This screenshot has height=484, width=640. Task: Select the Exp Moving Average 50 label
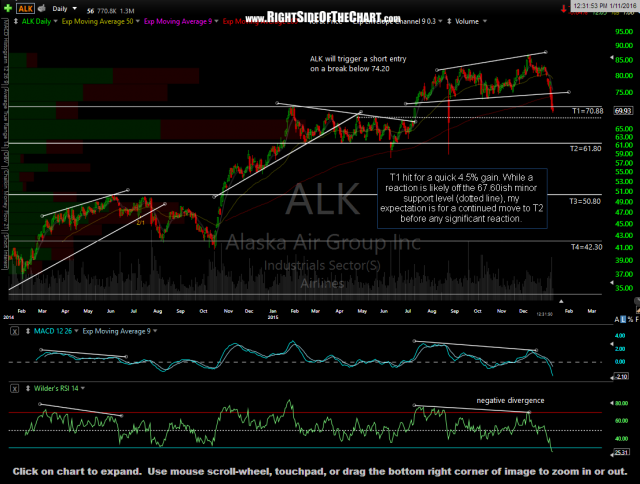point(97,21)
